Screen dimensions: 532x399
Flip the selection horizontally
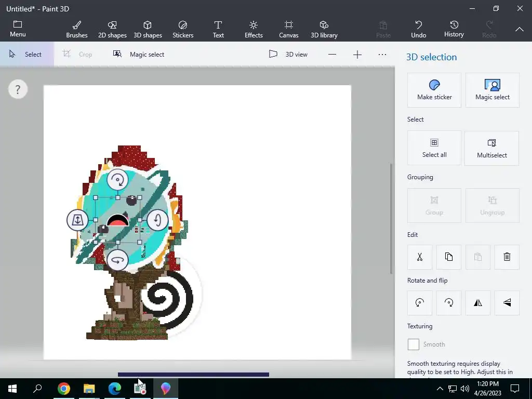[478, 303]
